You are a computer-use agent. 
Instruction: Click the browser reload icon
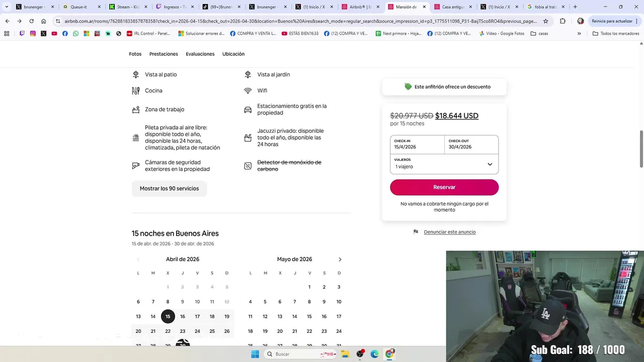click(x=31, y=21)
